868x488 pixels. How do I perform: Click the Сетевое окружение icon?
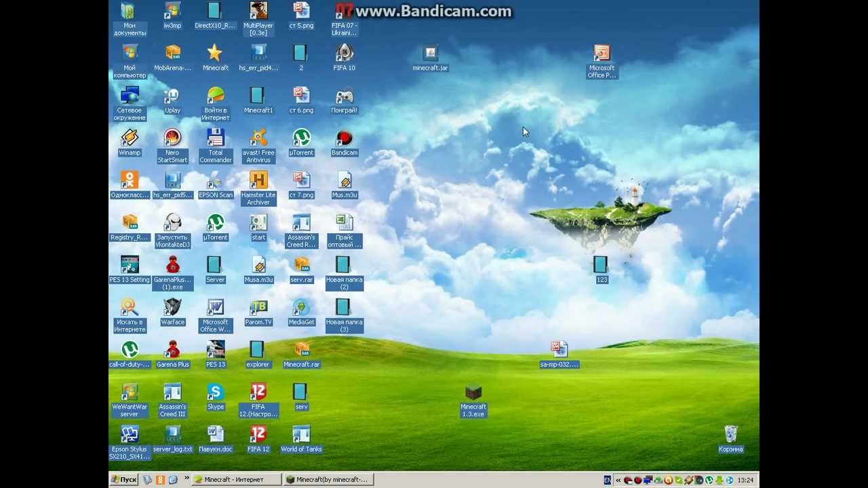[x=130, y=96]
